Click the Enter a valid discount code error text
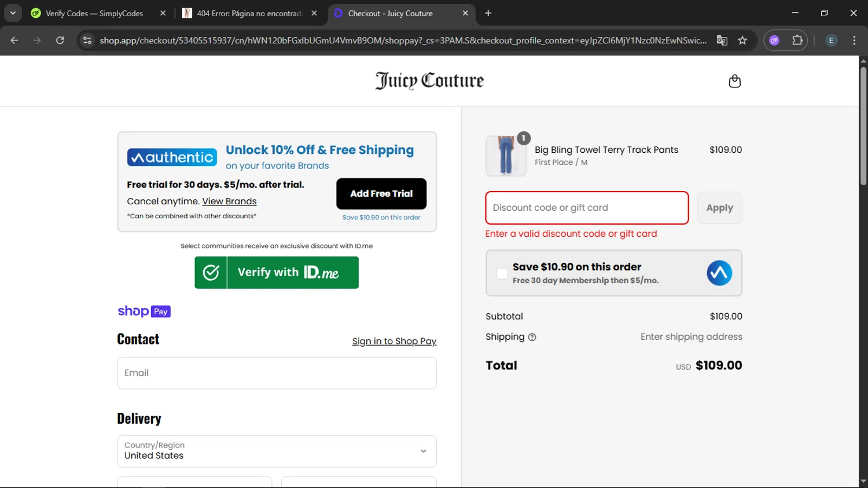 (571, 234)
